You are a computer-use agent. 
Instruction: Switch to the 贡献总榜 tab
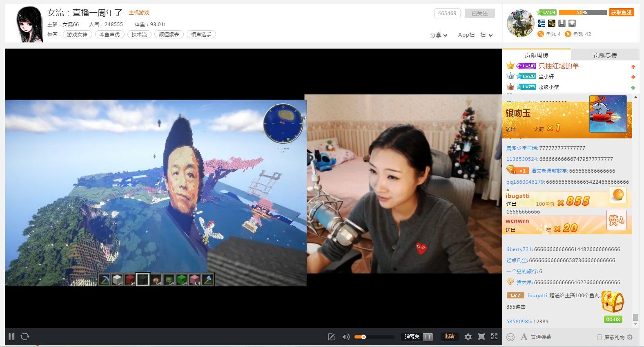(x=605, y=55)
